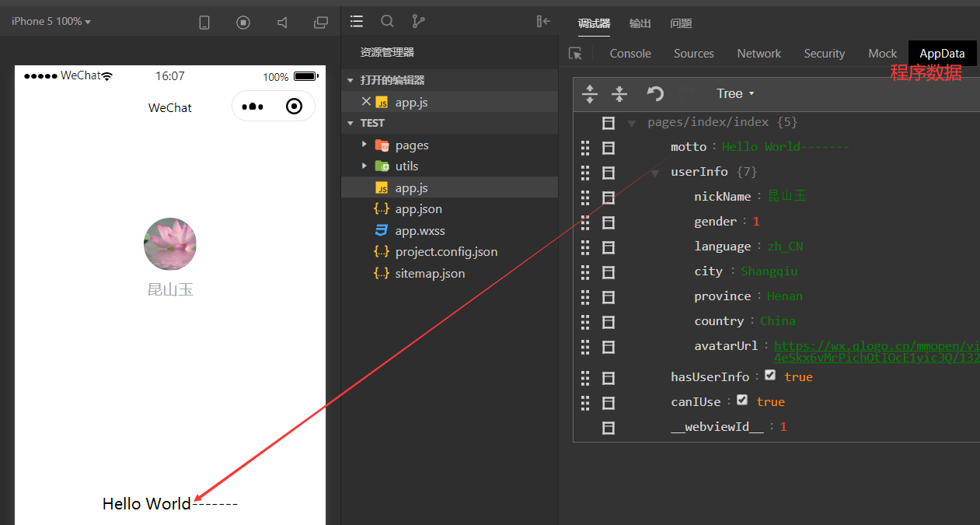
Task: Open the search magnifier icon
Action: coord(387,22)
